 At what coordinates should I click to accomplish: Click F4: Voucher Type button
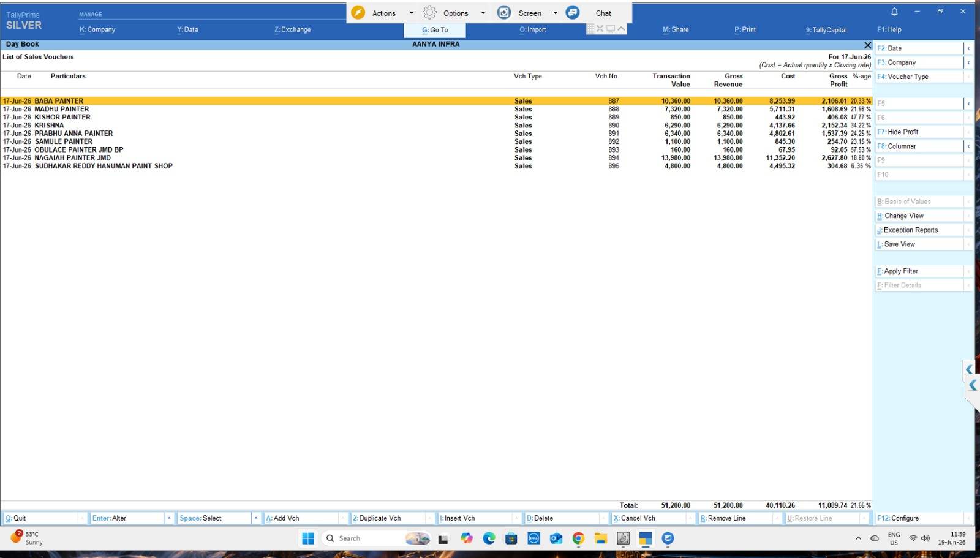click(919, 77)
